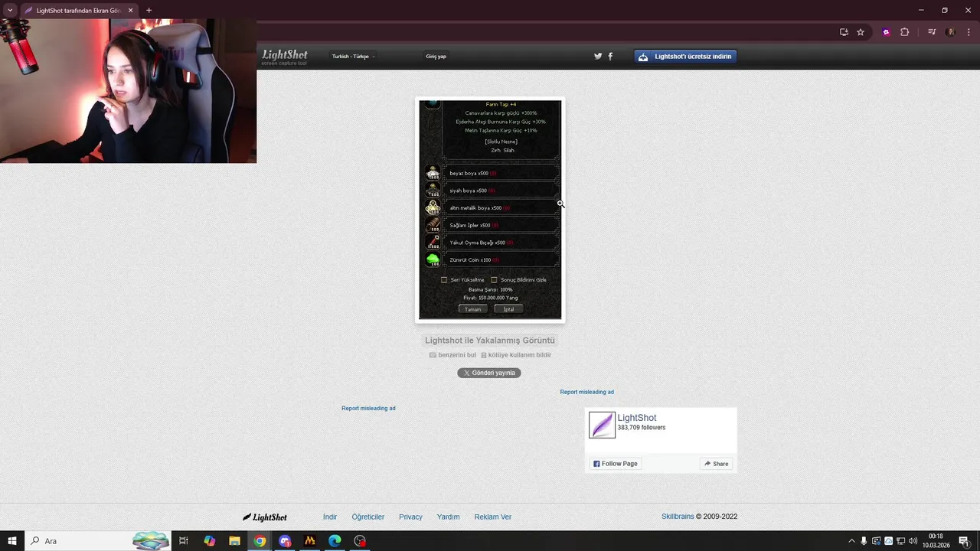Open Chrome's three-dot menu
The width and height of the screenshot is (980, 551).
coord(969,32)
